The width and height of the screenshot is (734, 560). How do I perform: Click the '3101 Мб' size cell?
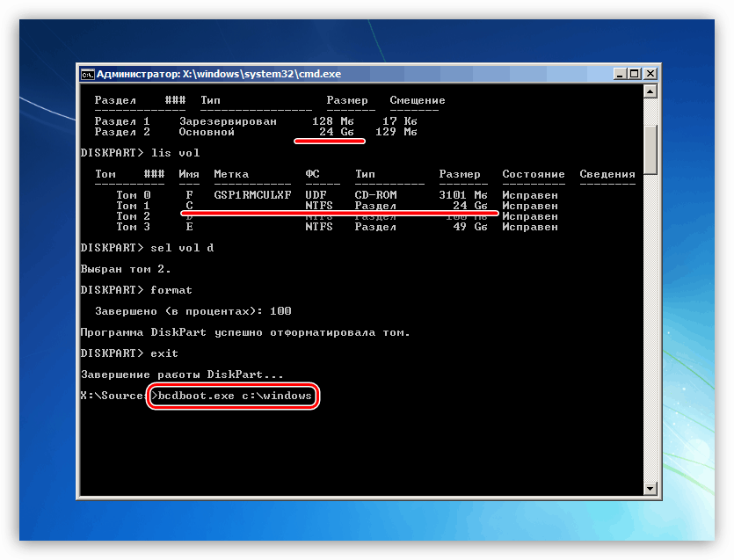pos(463,195)
